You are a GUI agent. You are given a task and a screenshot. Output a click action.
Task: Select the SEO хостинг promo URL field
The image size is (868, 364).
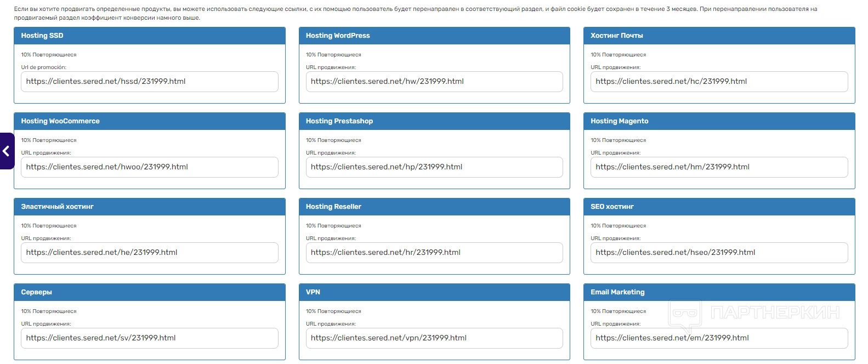[719, 253]
